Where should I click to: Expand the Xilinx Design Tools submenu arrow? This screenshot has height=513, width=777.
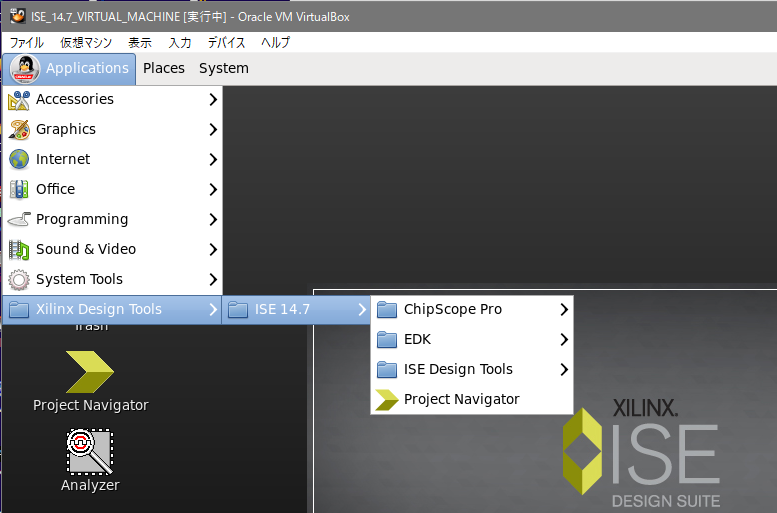[x=213, y=310]
